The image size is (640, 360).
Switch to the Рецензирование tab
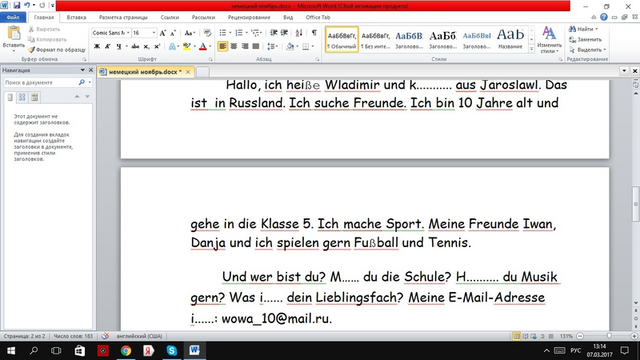(x=249, y=18)
